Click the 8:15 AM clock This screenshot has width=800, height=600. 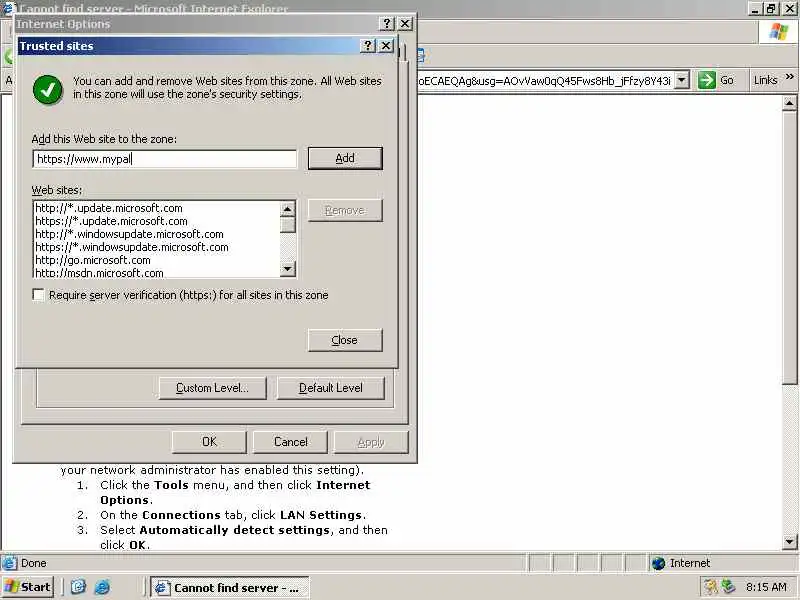click(766, 587)
